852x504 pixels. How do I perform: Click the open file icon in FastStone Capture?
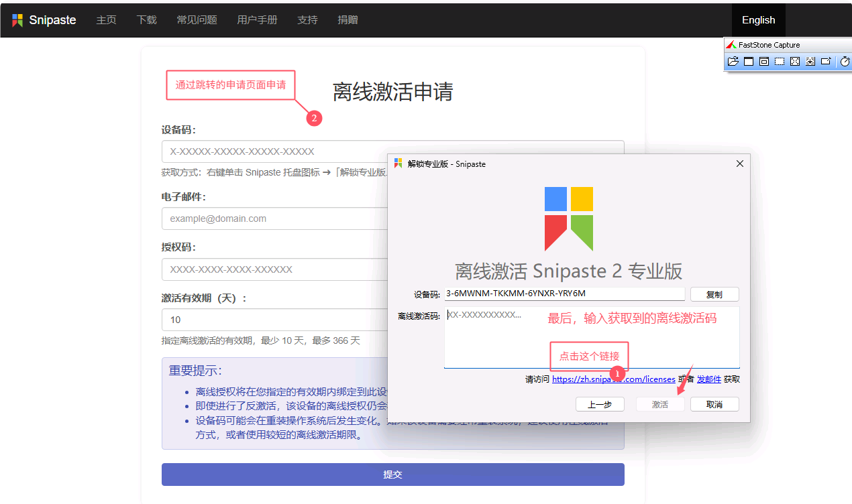tap(733, 62)
